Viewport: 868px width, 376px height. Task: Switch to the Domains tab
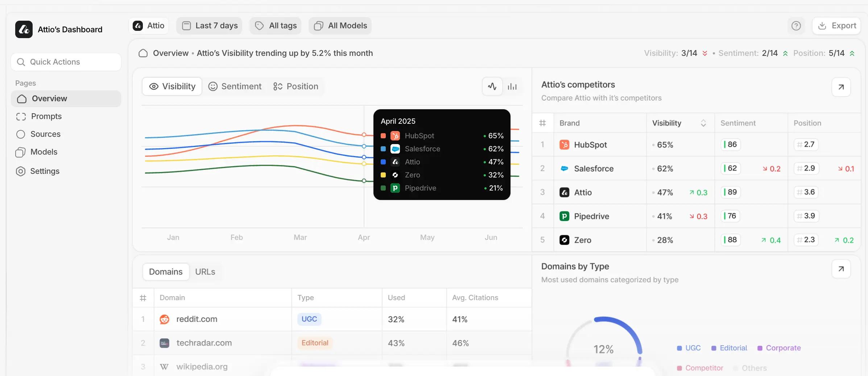coord(166,272)
